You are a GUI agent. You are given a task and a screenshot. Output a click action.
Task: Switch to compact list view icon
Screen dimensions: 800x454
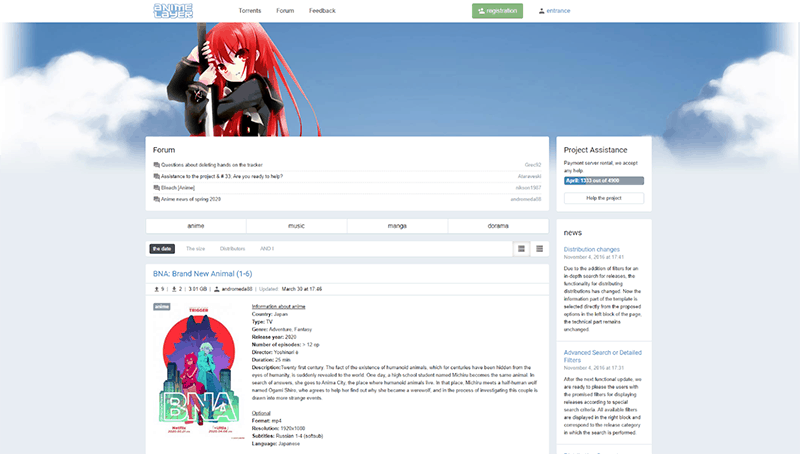coord(539,249)
